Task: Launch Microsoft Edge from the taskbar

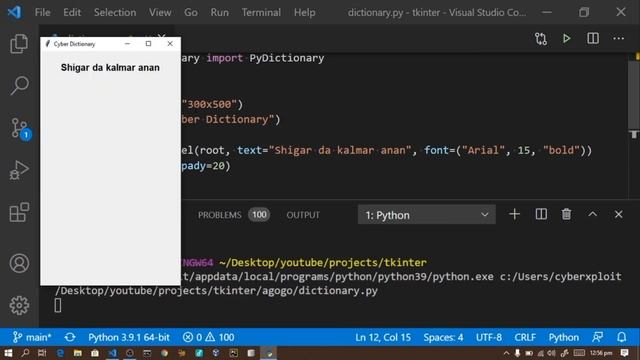Action: coord(60,353)
